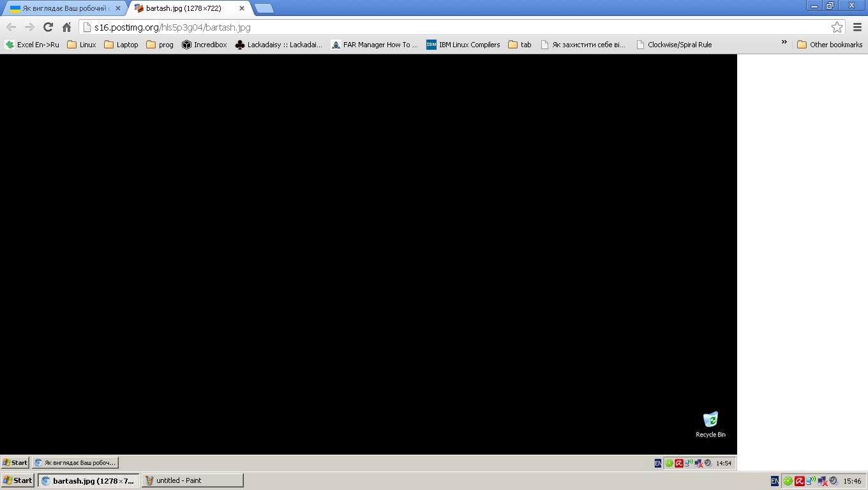Screen dimensions: 868x490
Task: Click the volume speaker icon beside the 15:46 clock
Action: (834, 481)
